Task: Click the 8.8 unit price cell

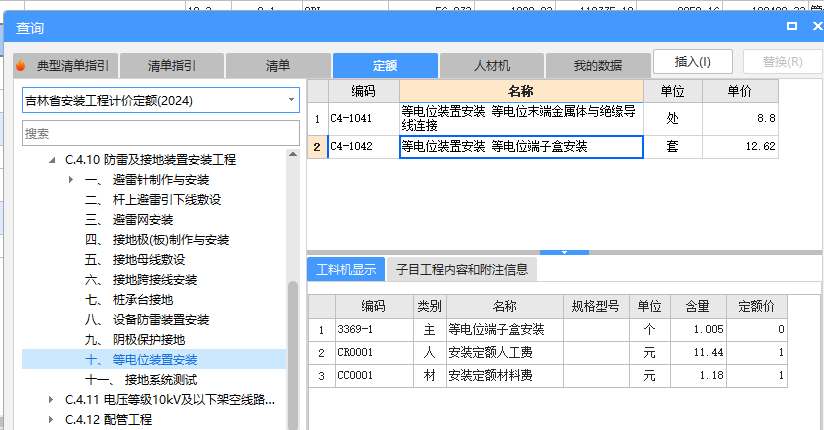Action: 740,119
